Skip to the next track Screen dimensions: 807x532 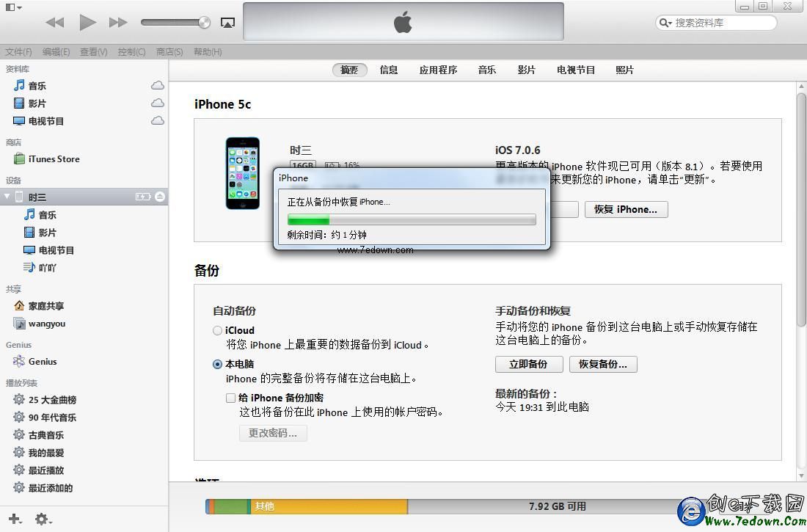(118, 23)
